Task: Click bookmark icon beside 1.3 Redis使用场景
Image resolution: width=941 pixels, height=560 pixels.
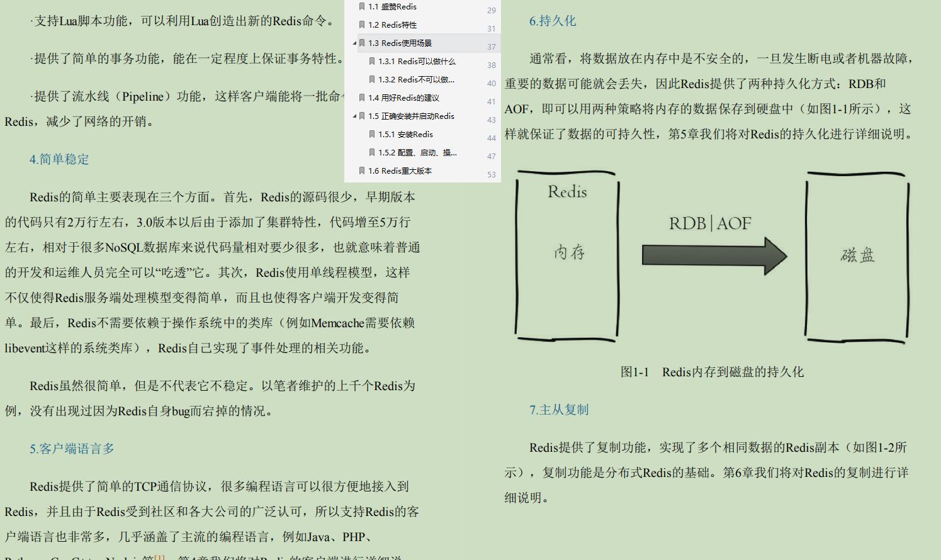Action: tap(362, 43)
